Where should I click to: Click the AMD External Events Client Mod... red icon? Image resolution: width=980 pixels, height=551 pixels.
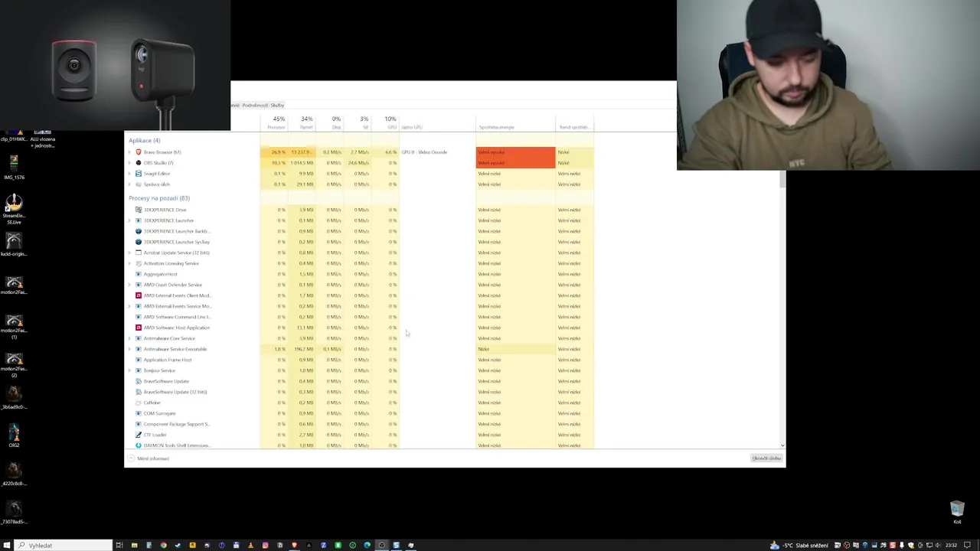[x=139, y=295]
